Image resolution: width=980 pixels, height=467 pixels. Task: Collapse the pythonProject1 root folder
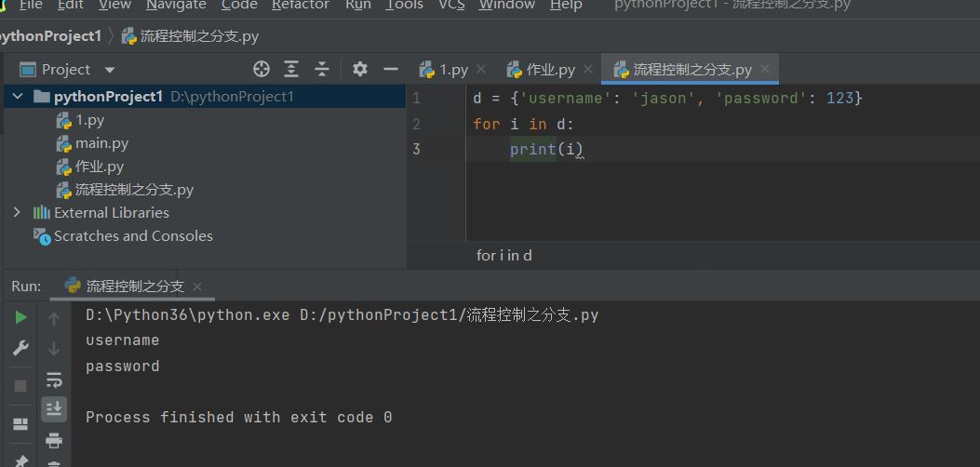(18, 97)
